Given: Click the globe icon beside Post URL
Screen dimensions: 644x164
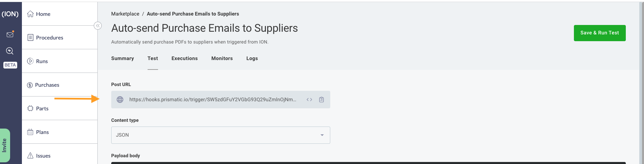Looking at the screenshot, I should 120,100.
